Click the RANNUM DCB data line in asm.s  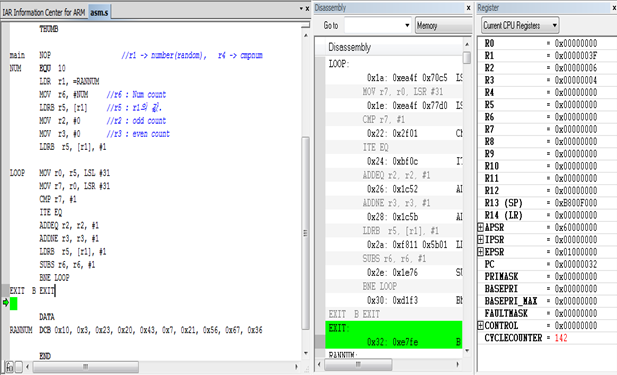(x=136, y=330)
